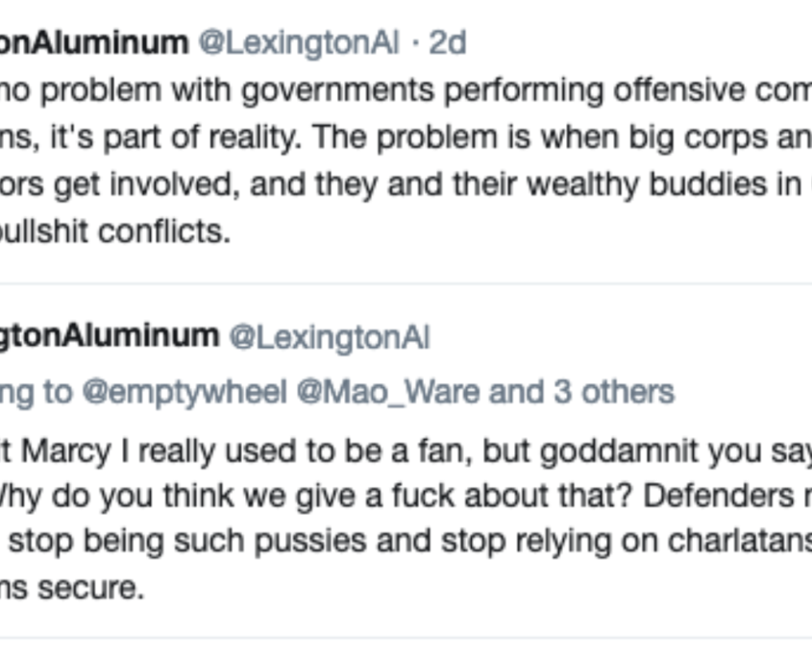812x657 pixels.
Task: Open @LexingtonAl handle on the reply tweet
Action: click(x=330, y=337)
